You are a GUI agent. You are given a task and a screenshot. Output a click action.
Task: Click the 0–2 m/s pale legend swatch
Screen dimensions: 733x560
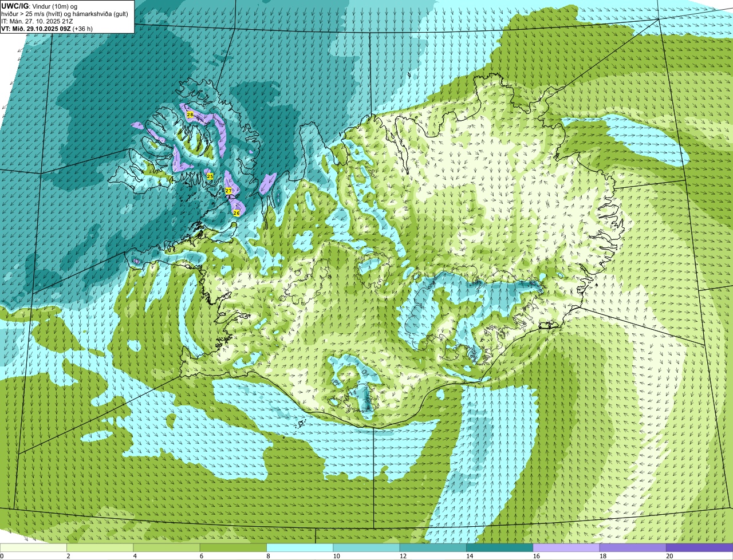pyautogui.click(x=34, y=547)
